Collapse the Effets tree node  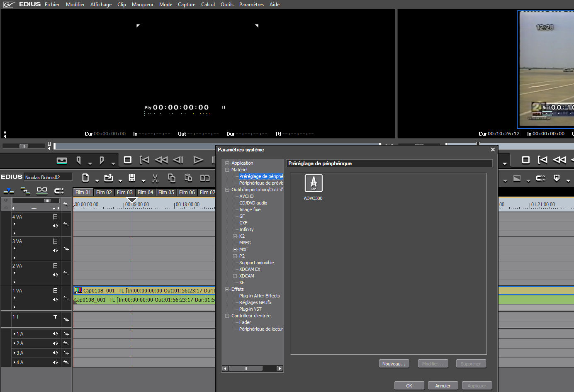[x=227, y=289]
